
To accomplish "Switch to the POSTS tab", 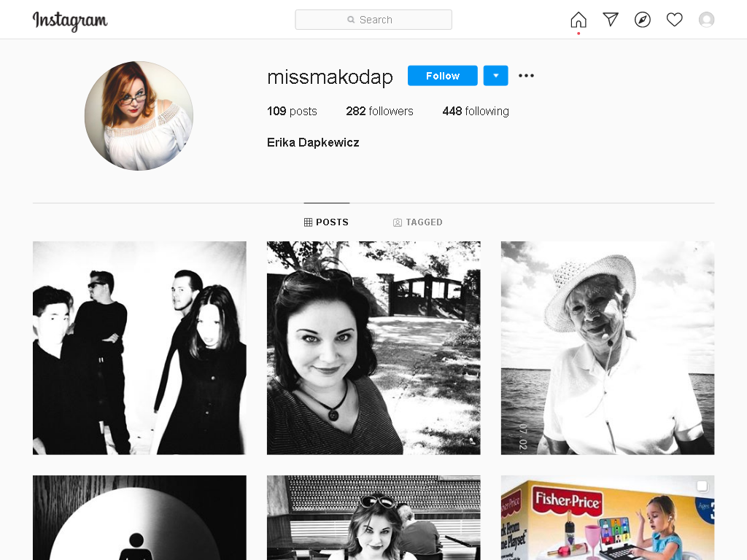I will coord(326,222).
